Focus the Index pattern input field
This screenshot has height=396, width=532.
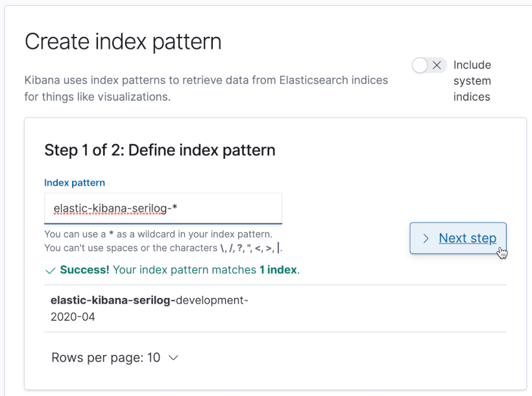pos(163,208)
